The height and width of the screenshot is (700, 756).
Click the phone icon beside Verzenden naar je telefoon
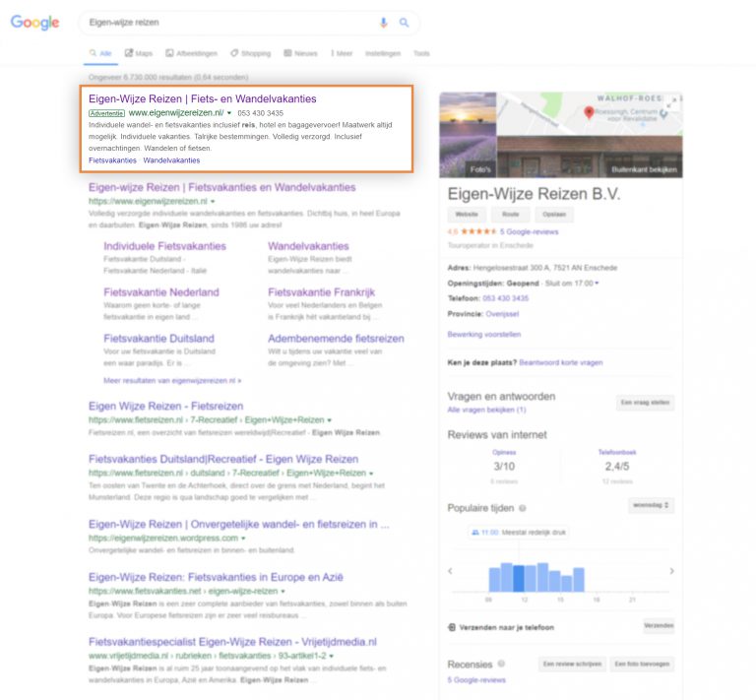click(x=452, y=627)
